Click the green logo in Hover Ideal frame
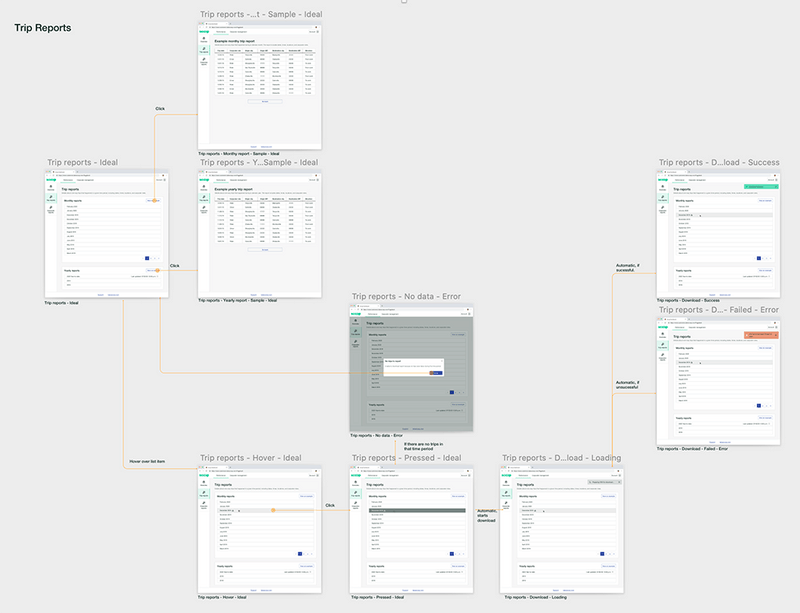The image size is (800, 613). 204,476
